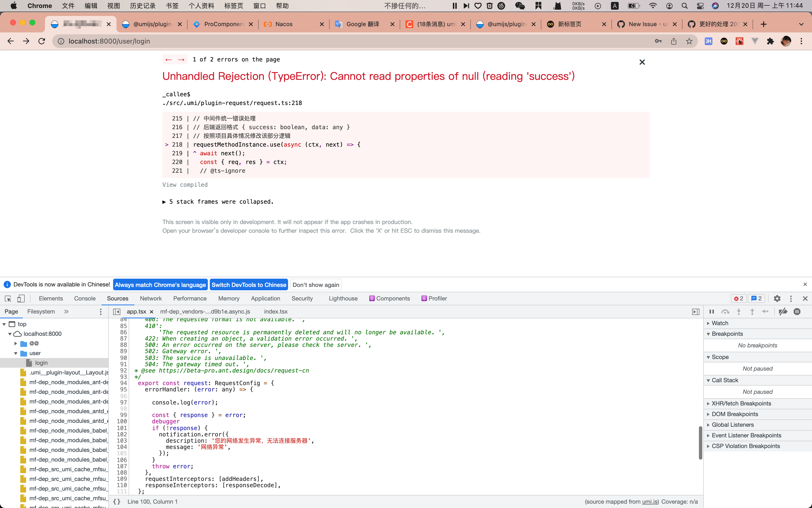The width and height of the screenshot is (812, 508).
Task: Go to the previous error arrow
Action: point(168,60)
